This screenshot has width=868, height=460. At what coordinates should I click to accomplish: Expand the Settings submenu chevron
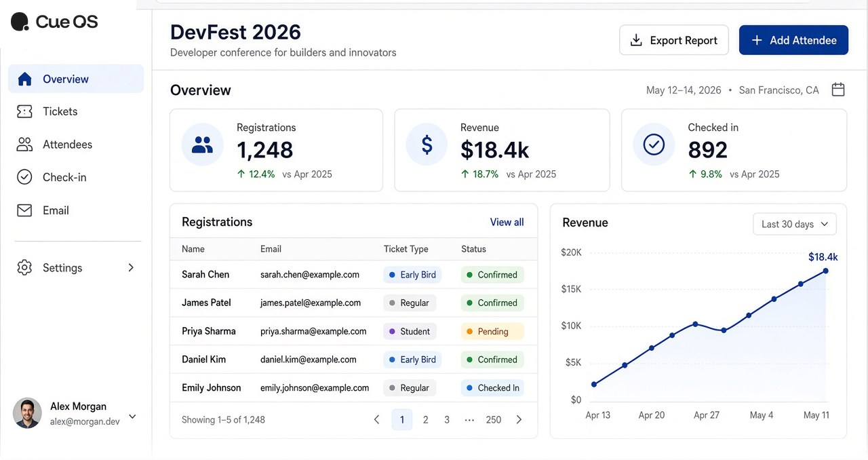coord(132,268)
